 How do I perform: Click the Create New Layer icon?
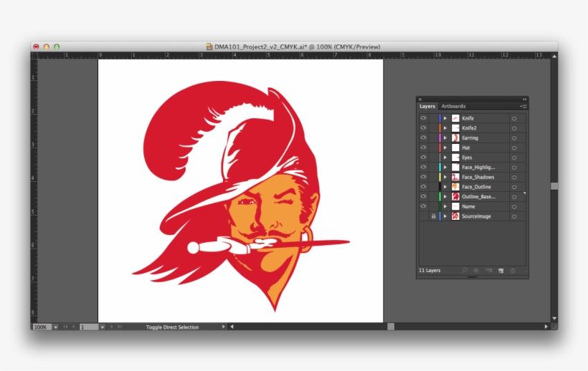(x=501, y=270)
